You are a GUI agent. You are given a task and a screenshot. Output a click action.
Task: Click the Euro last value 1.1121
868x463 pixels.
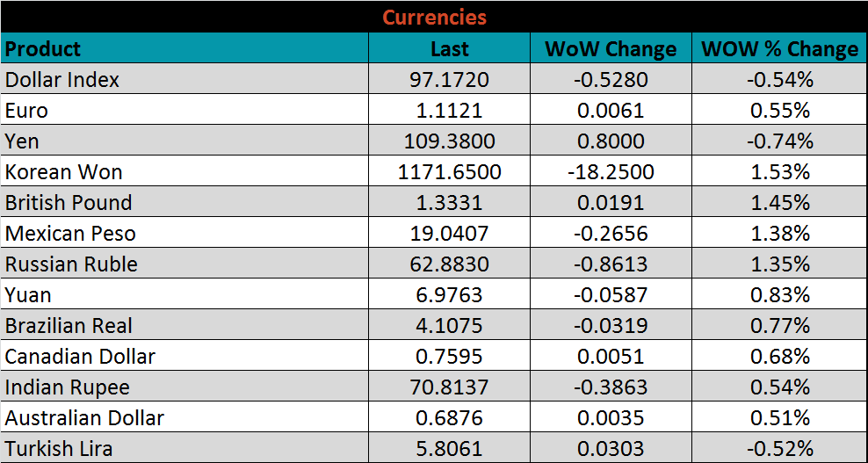pos(449,111)
